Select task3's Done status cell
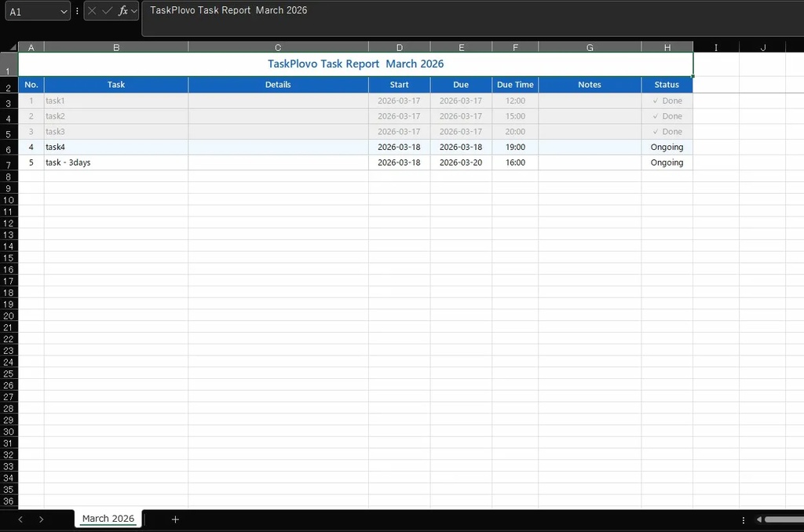 [x=667, y=132]
